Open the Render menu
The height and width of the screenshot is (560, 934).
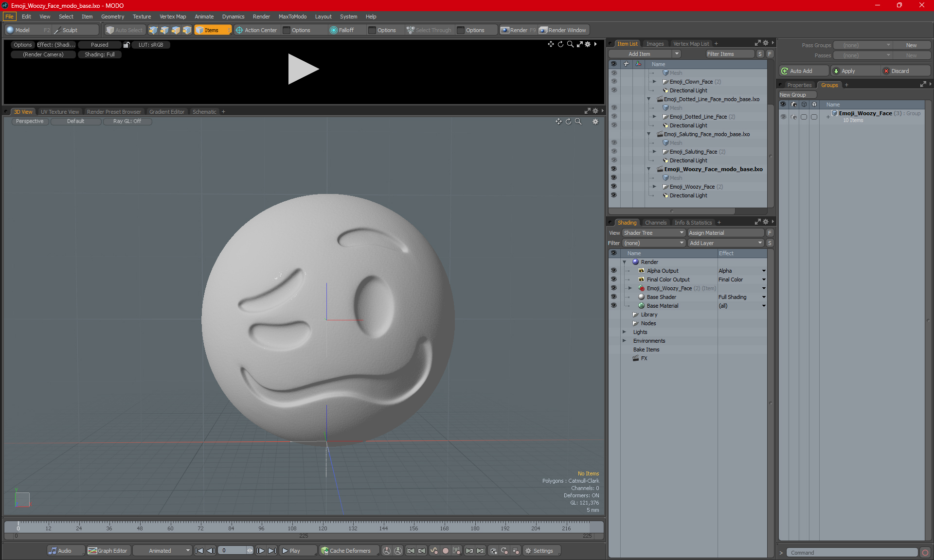click(x=261, y=17)
